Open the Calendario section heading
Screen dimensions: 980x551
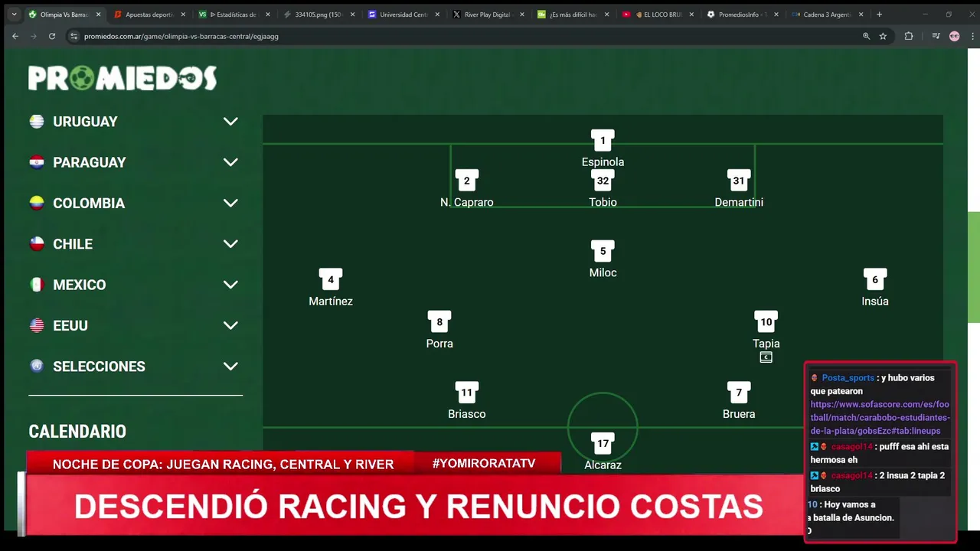tap(77, 432)
